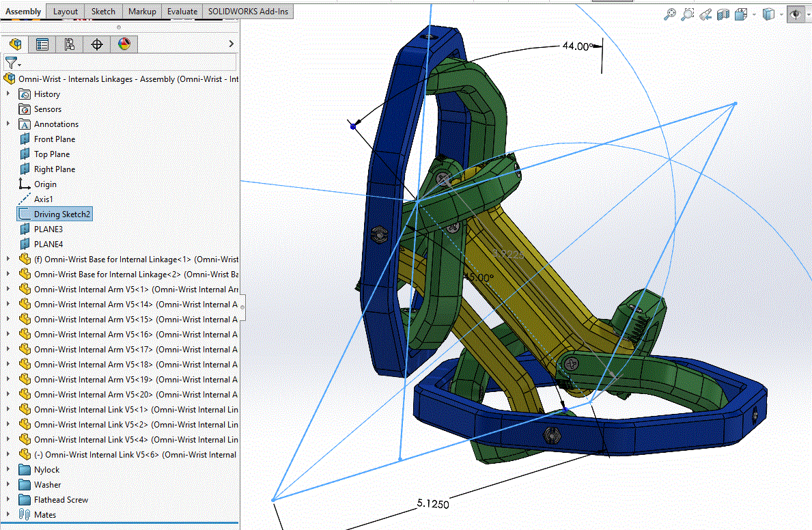The height and width of the screenshot is (530, 812).
Task: Open the PropertyManager tab icon
Action: pyautogui.click(x=42, y=44)
